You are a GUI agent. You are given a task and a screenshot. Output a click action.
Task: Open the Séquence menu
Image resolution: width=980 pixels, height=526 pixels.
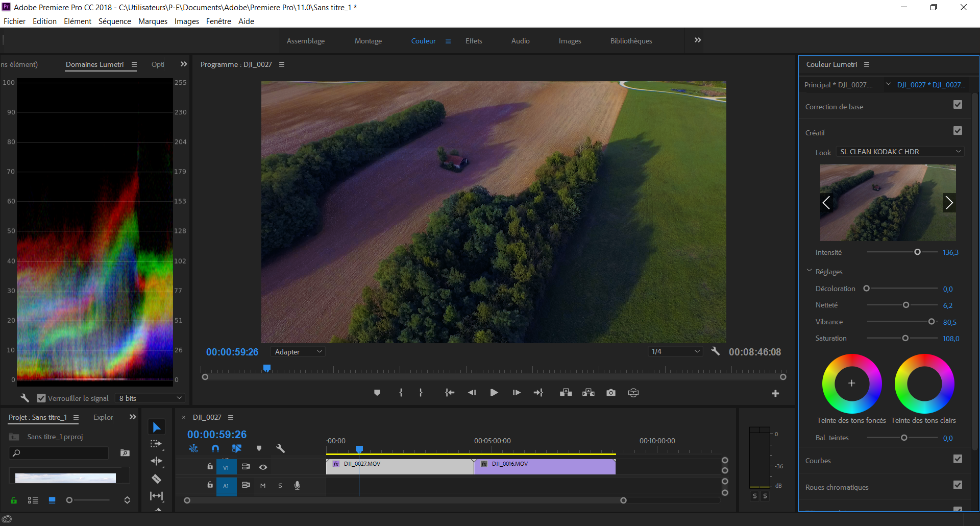(115, 21)
